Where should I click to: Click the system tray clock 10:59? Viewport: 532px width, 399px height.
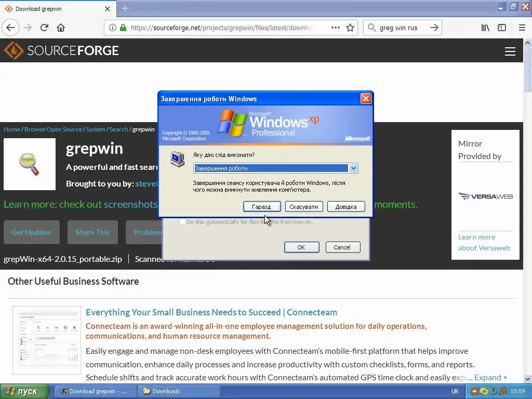click(518, 392)
